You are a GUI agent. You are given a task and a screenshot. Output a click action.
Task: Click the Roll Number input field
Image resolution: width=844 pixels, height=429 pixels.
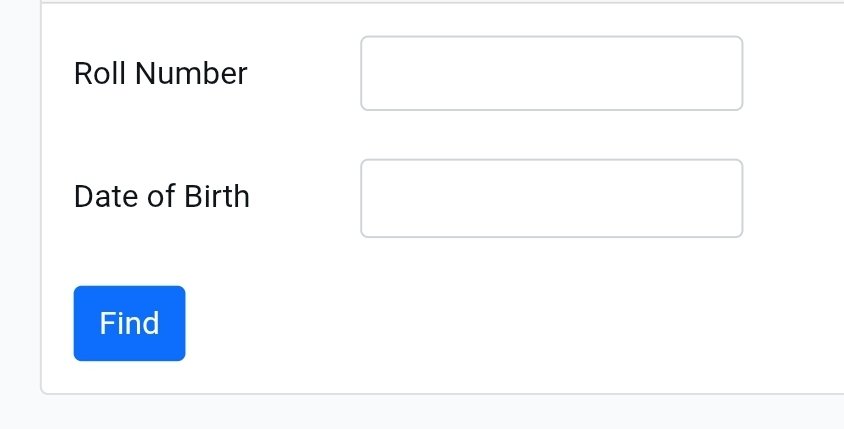pos(551,73)
